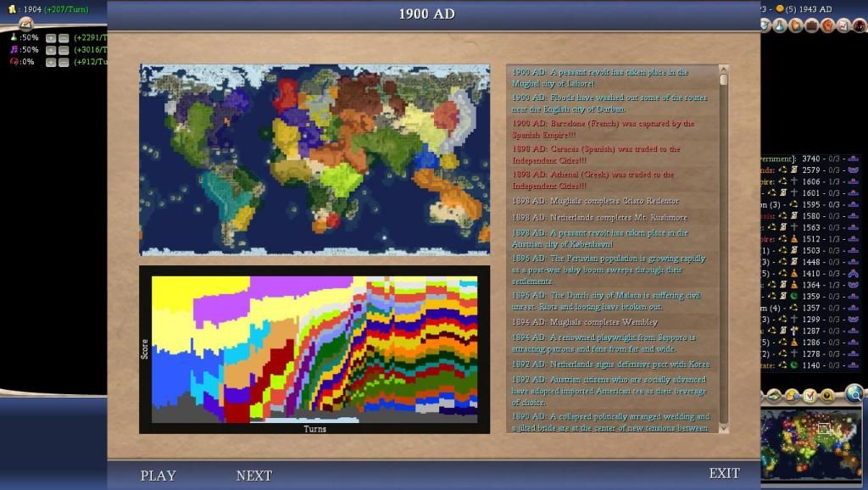Click the round icon right of the checklist
868x490 pixels.
pyautogui.click(x=827, y=395)
